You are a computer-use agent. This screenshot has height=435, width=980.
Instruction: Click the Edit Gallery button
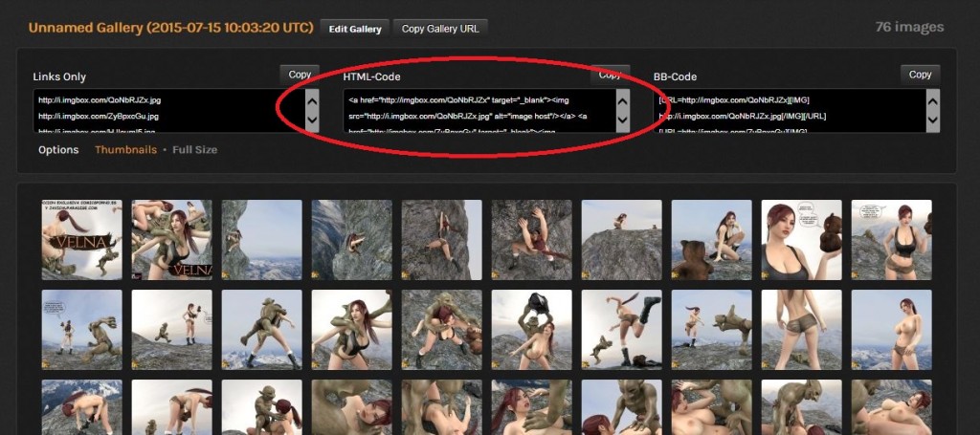pos(355,29)
